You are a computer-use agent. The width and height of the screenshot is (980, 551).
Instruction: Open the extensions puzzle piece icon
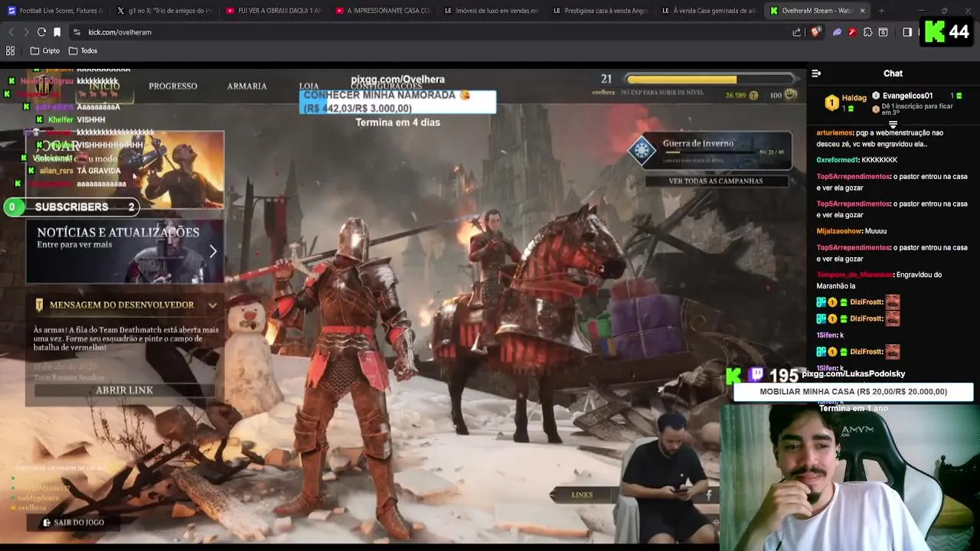(867, 32)
